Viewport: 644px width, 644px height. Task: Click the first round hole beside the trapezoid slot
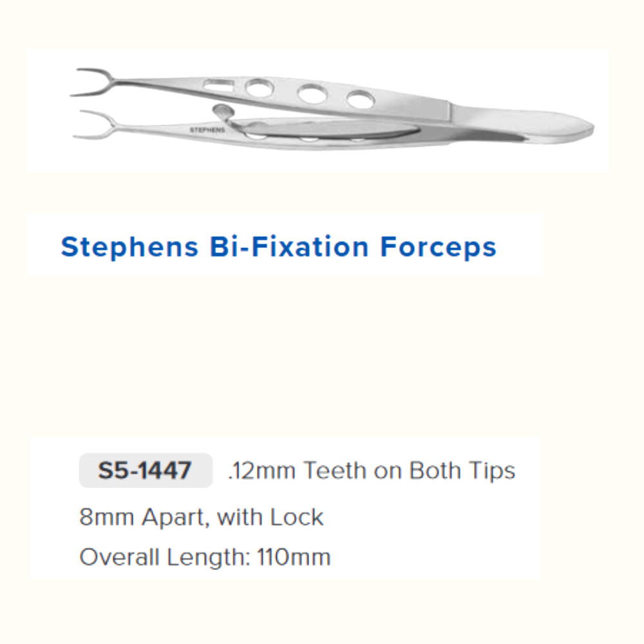259,88
